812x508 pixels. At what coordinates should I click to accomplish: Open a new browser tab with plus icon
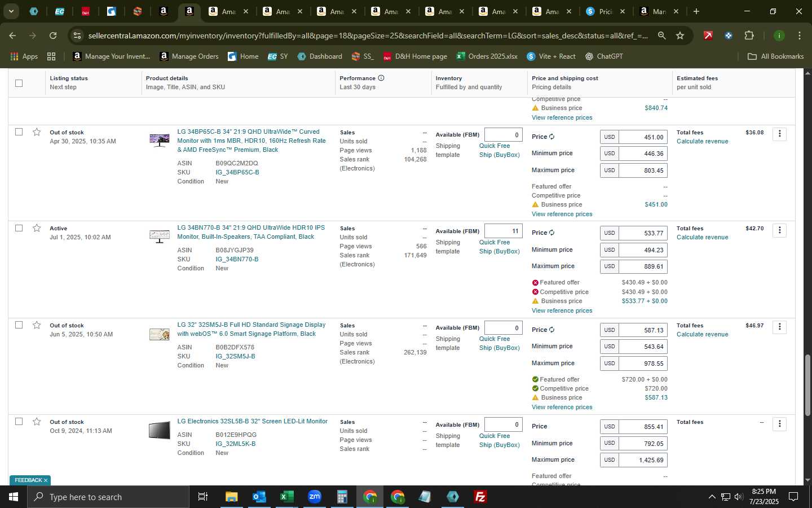[696, 11]
